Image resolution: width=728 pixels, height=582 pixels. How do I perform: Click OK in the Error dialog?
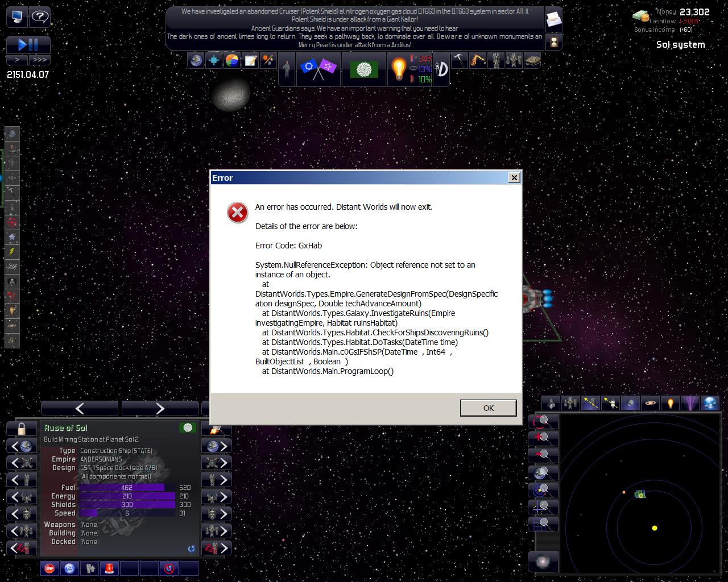[x=488, y=408]
